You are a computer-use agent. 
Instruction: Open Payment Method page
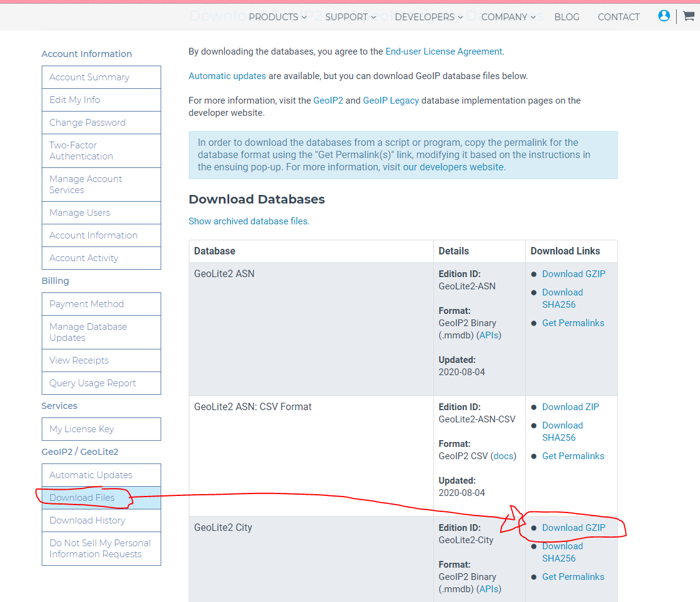click(x=101, y=304)
